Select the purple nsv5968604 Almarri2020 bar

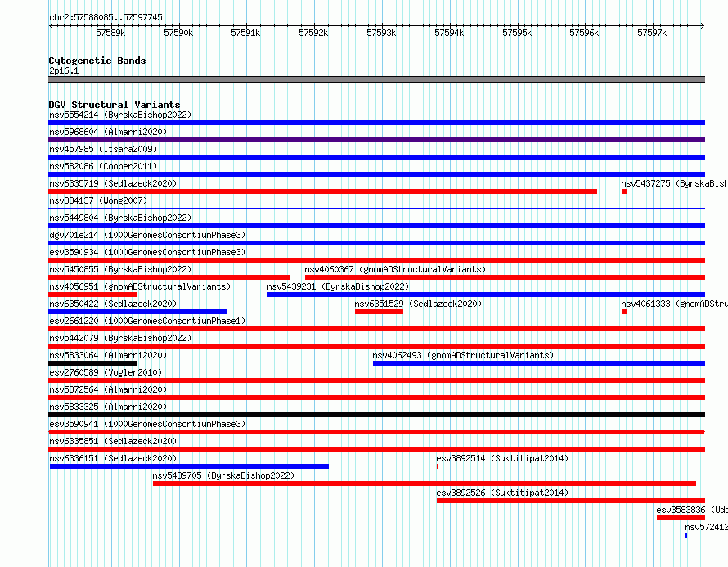click(376, 140)
